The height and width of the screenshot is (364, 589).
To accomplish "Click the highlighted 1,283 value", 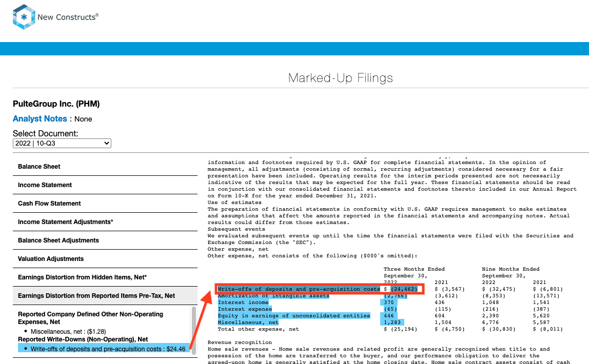I will [x=392, y=322].
